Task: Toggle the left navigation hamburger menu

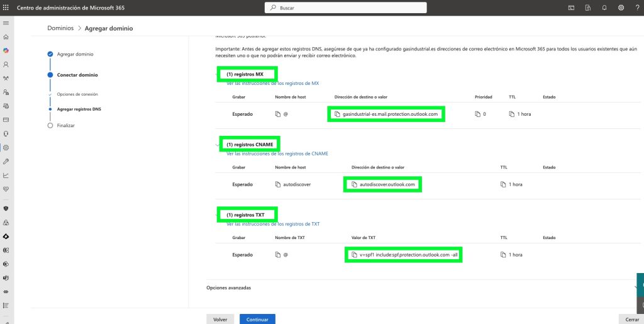Action: point(6,23)
